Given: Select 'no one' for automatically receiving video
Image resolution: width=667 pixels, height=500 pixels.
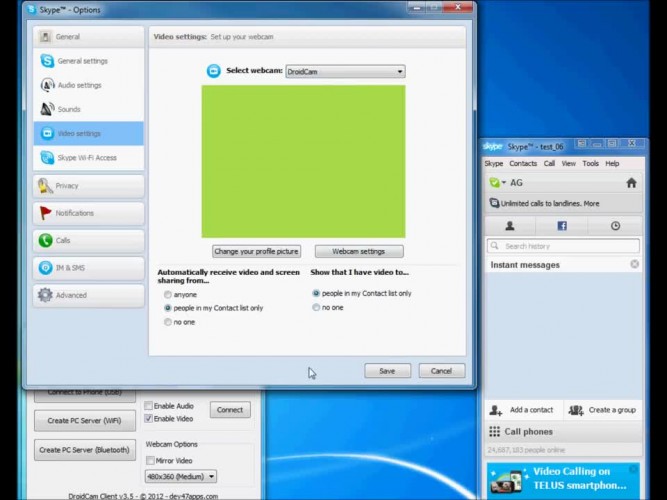Looking at the screenshot, I should [168, 322].
